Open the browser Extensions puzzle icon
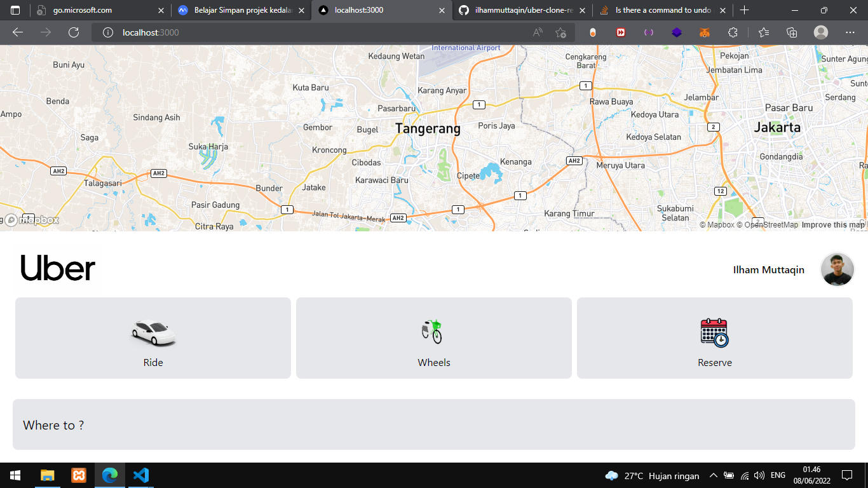This screenshot has height=488, width=868. click(x=733, y=32)
